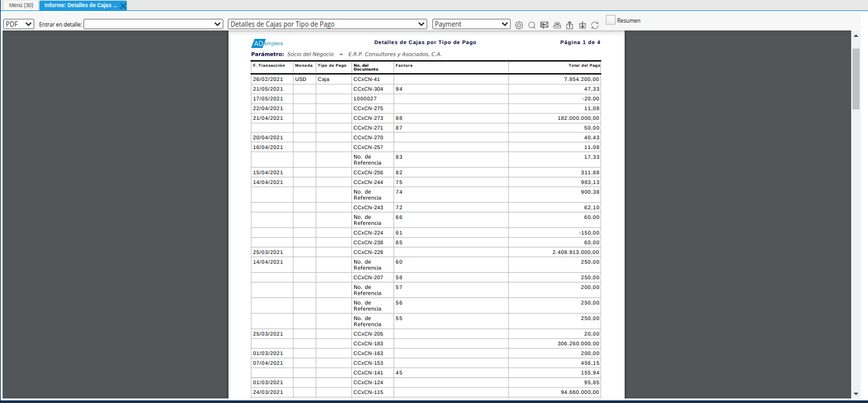This screenshot has width=868, height=403.
Task: Click the ADempiere logo in report
Action: (267, 43)
